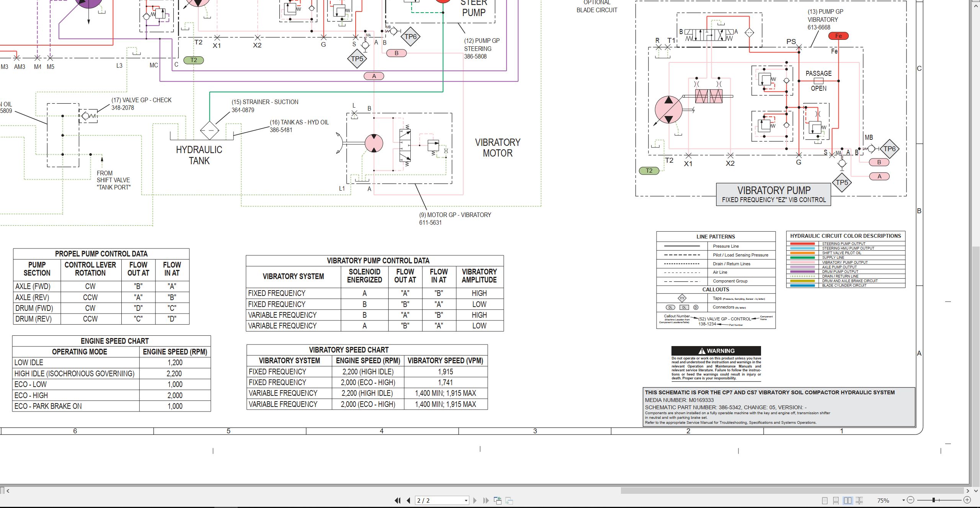This screenshot has width=980, height=508.
Task: Click the (15) STRAINER - SUCTION callout
Action: [x=265, y=106]
